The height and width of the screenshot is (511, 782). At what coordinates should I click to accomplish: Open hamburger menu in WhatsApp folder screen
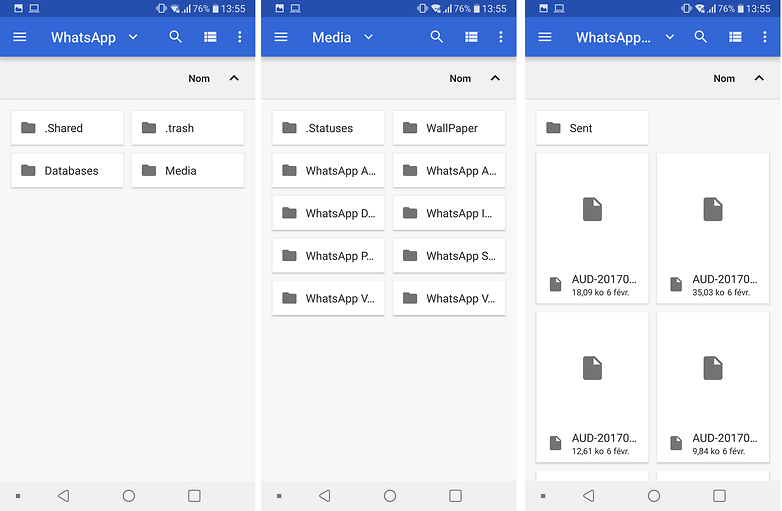19,37
